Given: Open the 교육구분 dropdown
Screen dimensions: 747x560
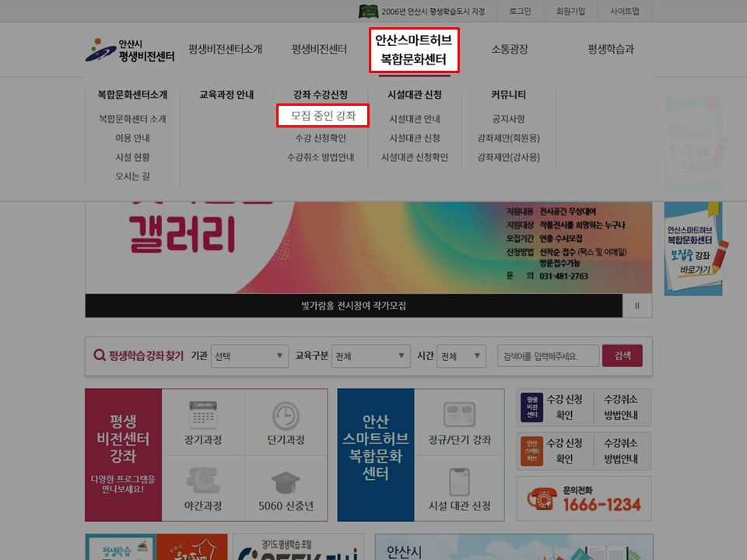Looking at the screenshot, I should [x=370, y=355].
